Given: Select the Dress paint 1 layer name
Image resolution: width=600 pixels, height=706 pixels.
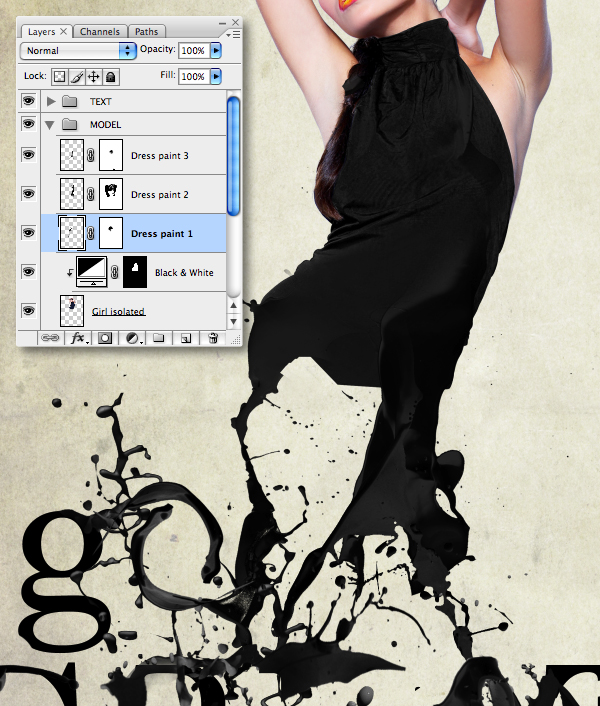Looking at the screenshot, I should point(162,234).
